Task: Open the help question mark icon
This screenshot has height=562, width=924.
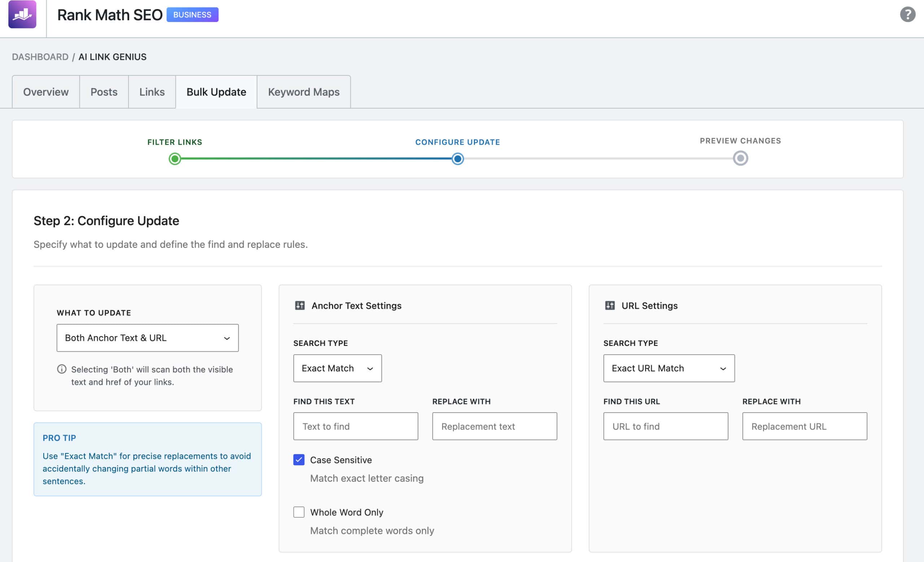Action: pyautogui.click(x=907, y=15)
